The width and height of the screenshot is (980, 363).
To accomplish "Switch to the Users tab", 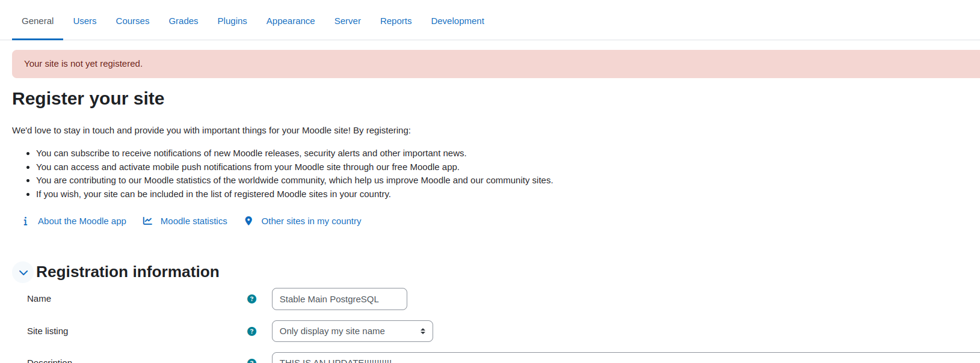I will tap(85, 21).
